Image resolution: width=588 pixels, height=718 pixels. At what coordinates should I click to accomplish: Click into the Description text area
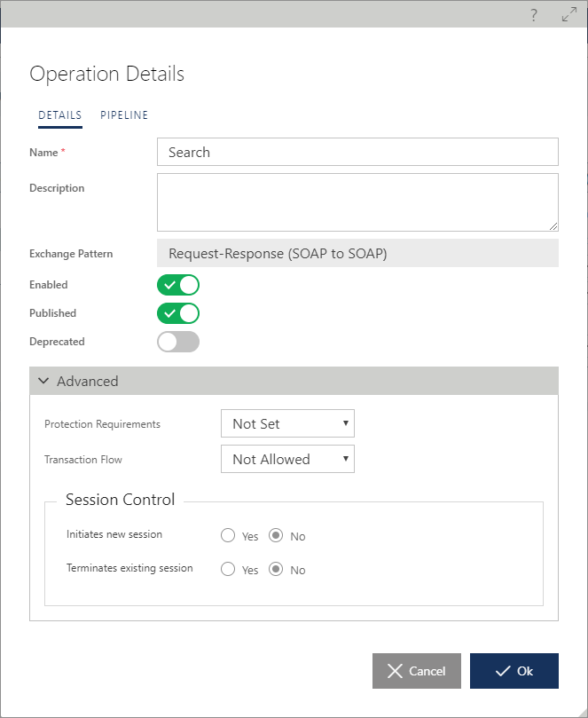click(x=357, y=202)
